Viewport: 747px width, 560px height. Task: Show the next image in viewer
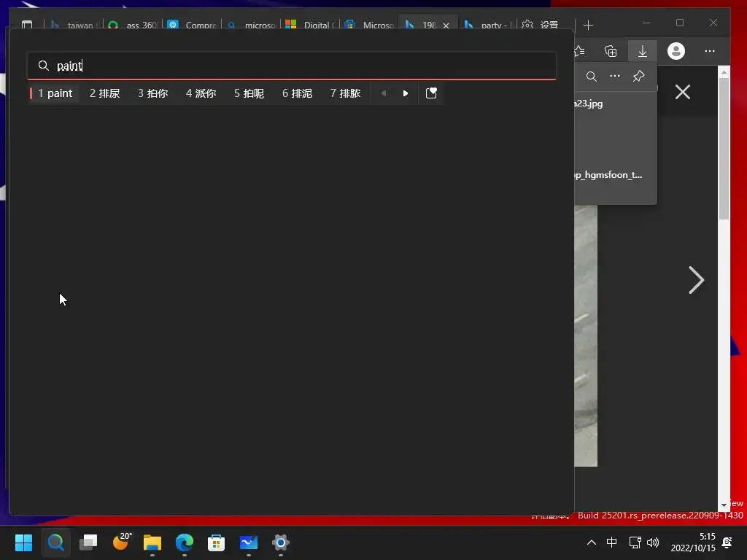pyautogui.click(x=696, y=280)
